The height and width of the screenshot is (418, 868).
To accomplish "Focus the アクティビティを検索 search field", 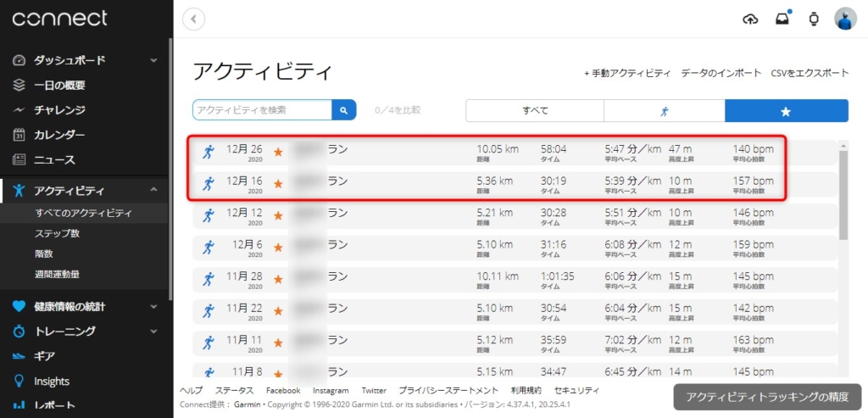I will pyautogui.click(x=261, y=110).
